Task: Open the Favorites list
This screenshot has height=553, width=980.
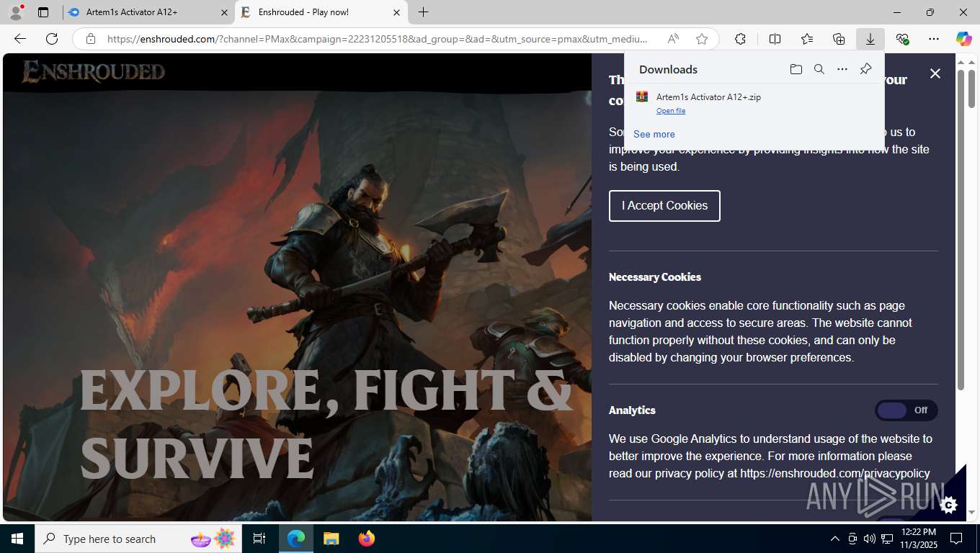Action: point(807,39)
